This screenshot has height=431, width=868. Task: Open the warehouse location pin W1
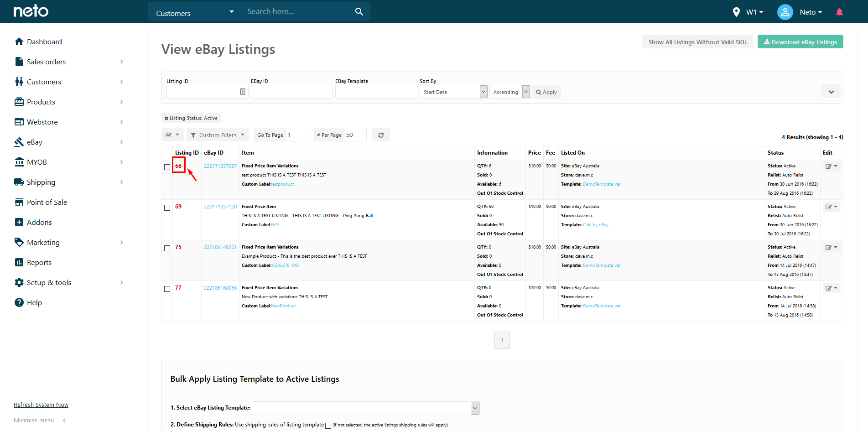tap(748, 12)
